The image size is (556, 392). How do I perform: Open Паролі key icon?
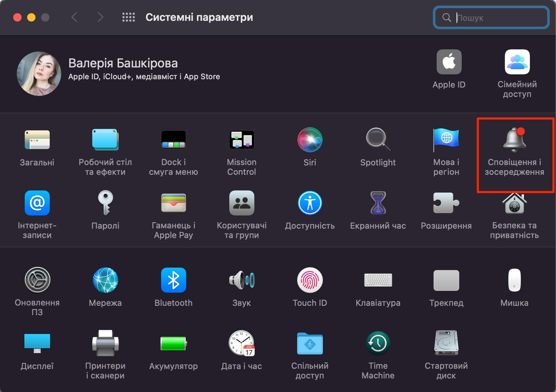coord(105,203)
